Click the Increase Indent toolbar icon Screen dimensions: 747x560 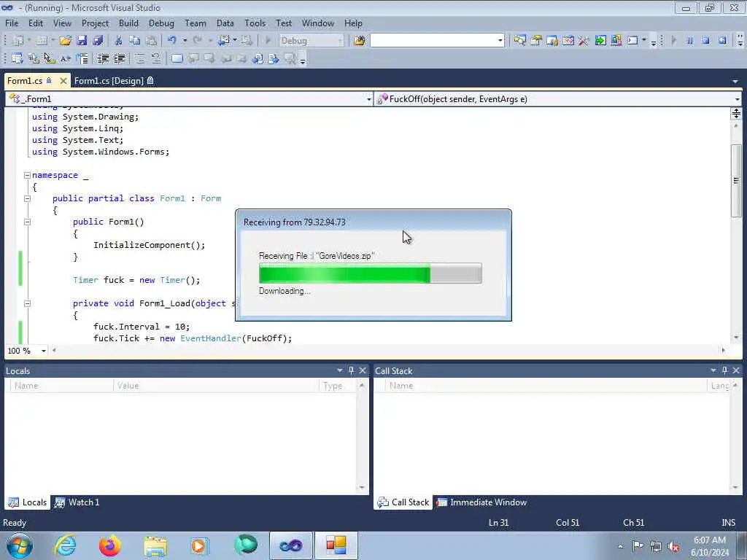coord(119,58)
